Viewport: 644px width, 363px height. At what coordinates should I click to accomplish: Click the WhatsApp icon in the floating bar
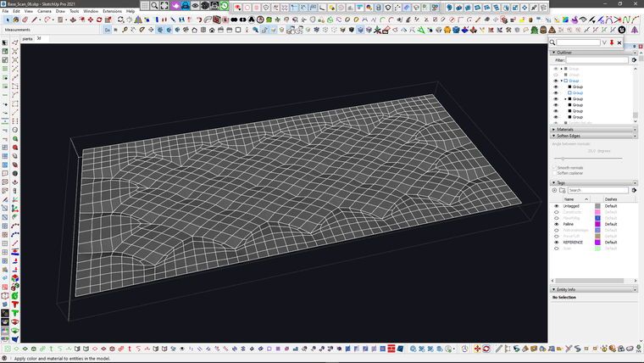pyautogui.click(x=225, y=5)
